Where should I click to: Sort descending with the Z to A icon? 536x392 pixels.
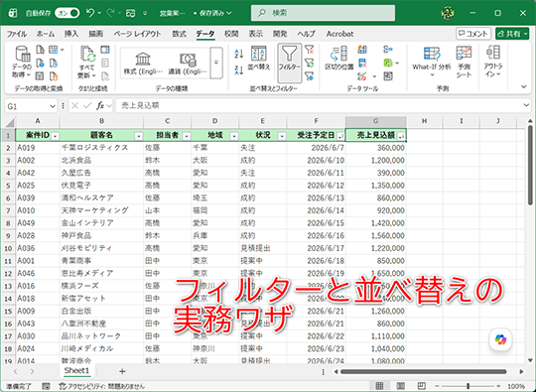[238, 70]
